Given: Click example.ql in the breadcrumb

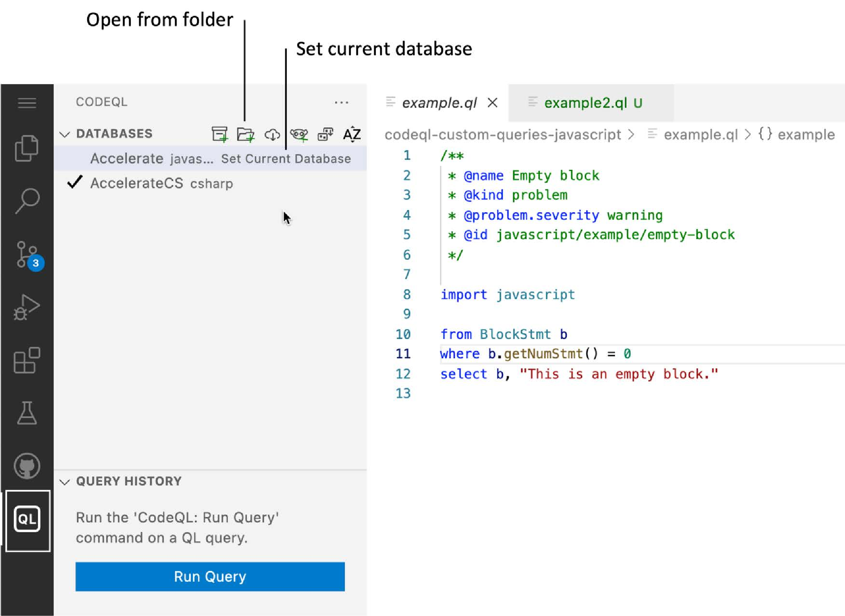Looking at the screenshot, I should [x=700, y=135].
